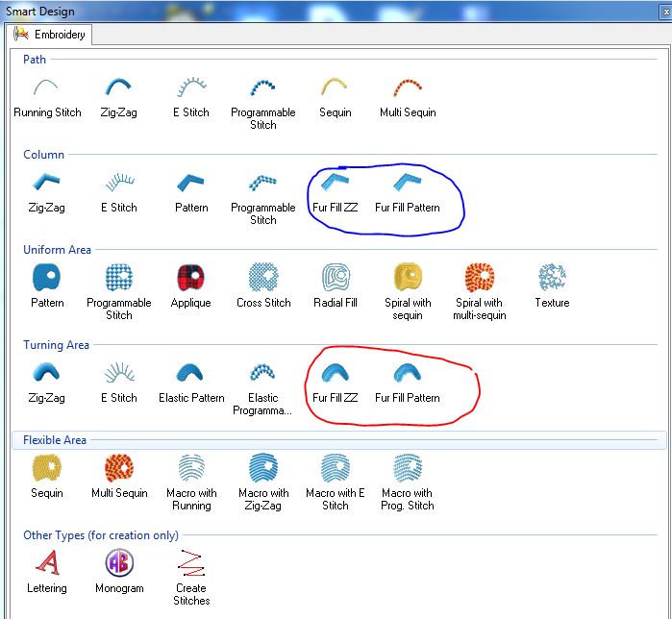672x619 pixels.
Task: Pick Turning Area E Stitch icon
Action: (119, 372)
